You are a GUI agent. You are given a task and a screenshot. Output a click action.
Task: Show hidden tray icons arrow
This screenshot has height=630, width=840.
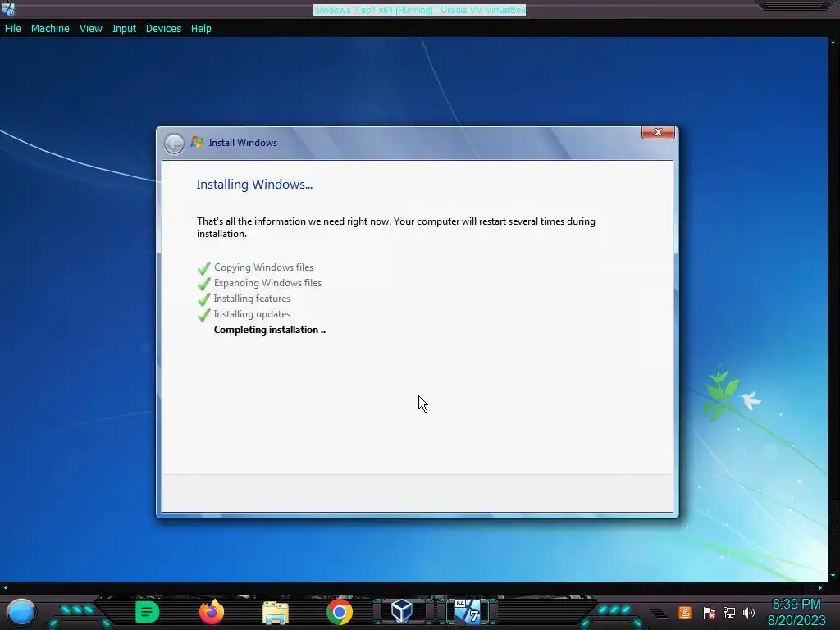[659, 614]
